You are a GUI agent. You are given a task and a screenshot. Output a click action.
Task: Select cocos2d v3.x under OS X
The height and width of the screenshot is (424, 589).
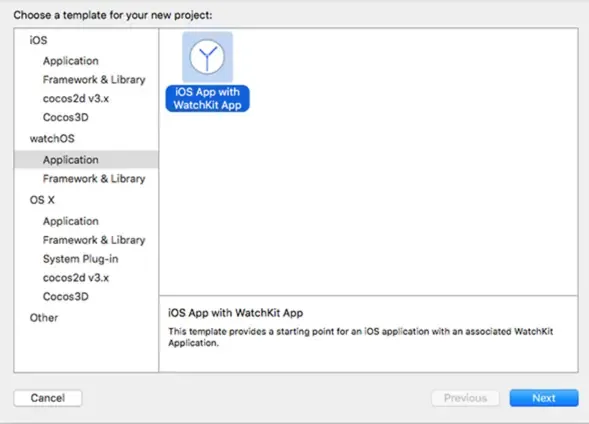[x=76, y=278]
